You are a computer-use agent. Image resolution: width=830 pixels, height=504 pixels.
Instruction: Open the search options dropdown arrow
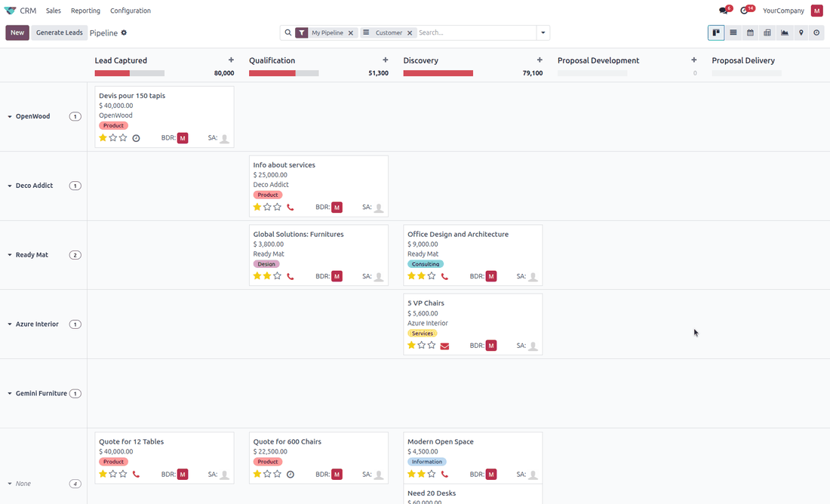pos(543,33)
